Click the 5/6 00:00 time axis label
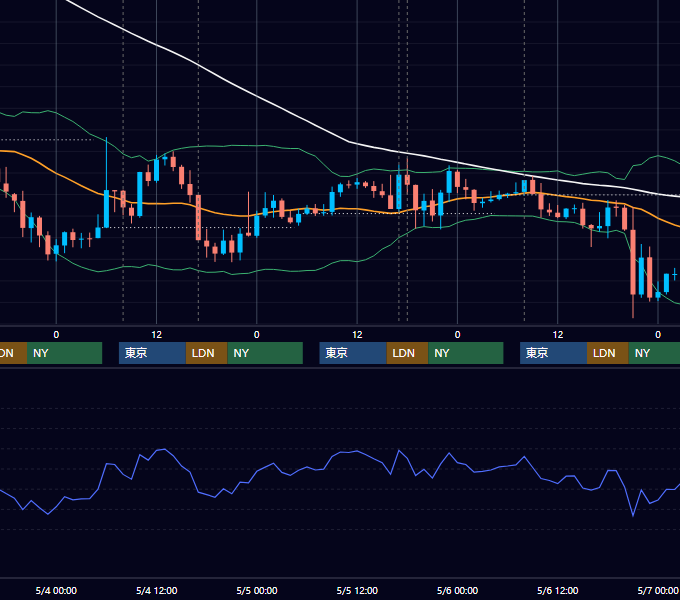The image size is (680, 600). [458, 590]
